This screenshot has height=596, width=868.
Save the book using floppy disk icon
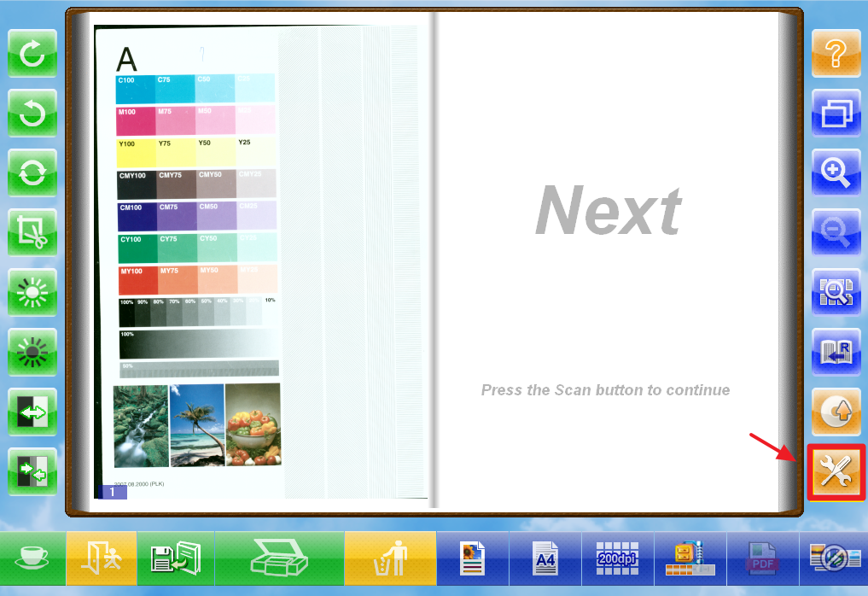[x=174, y=559]
